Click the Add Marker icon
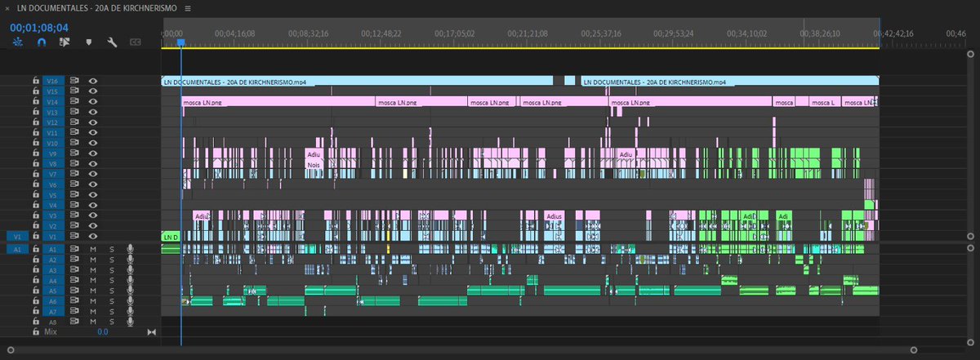This screenshot has width=980, height=360. pos(88,42)
